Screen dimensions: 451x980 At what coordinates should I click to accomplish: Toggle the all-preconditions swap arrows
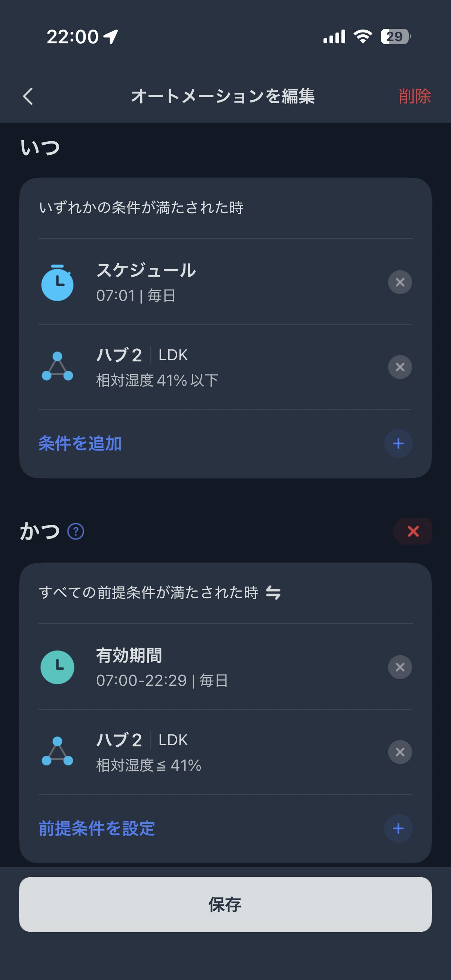pyautogui.click(x=273, y=593)
